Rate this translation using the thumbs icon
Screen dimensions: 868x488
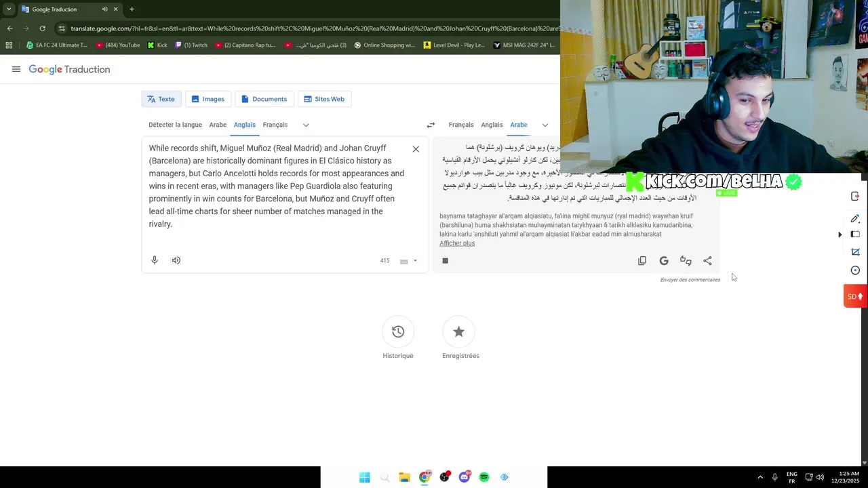click(686, 260)
